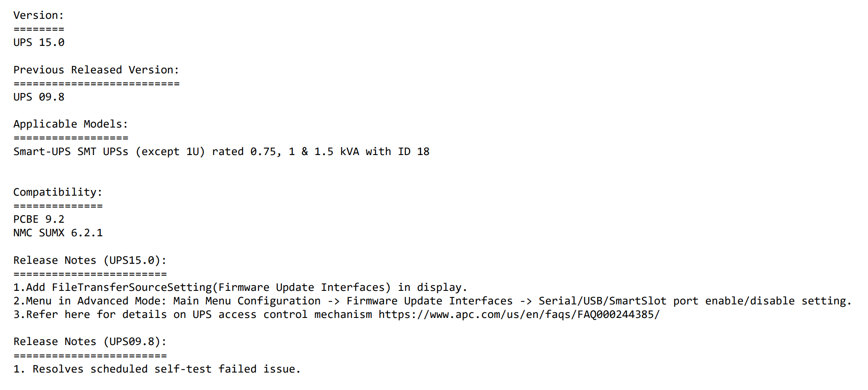868x390 pixels.
Task: Click the 'Compatibility:' heading
Action: click(x=58, y=193)
